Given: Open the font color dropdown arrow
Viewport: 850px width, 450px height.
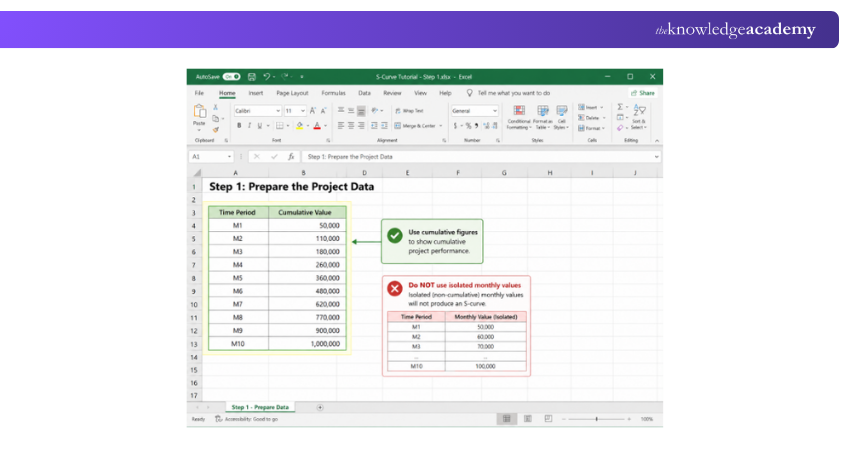Looking at the screenshot, I should tap(325, 126).
